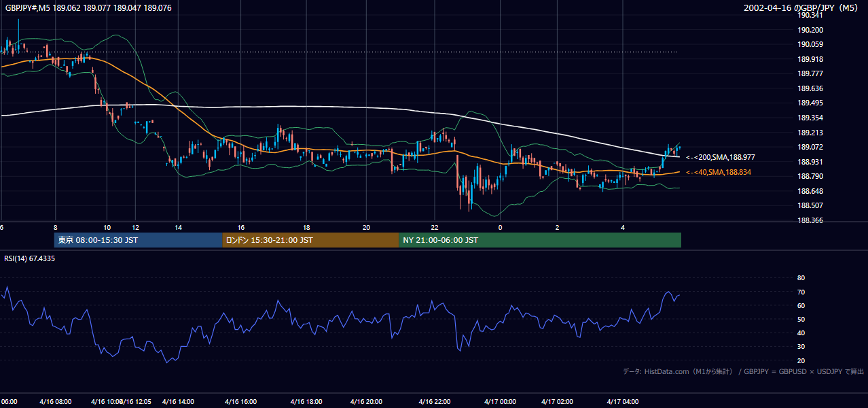Click price axis value 189.213
Viewport: 868px width, 408px height.
coord(810,133)
